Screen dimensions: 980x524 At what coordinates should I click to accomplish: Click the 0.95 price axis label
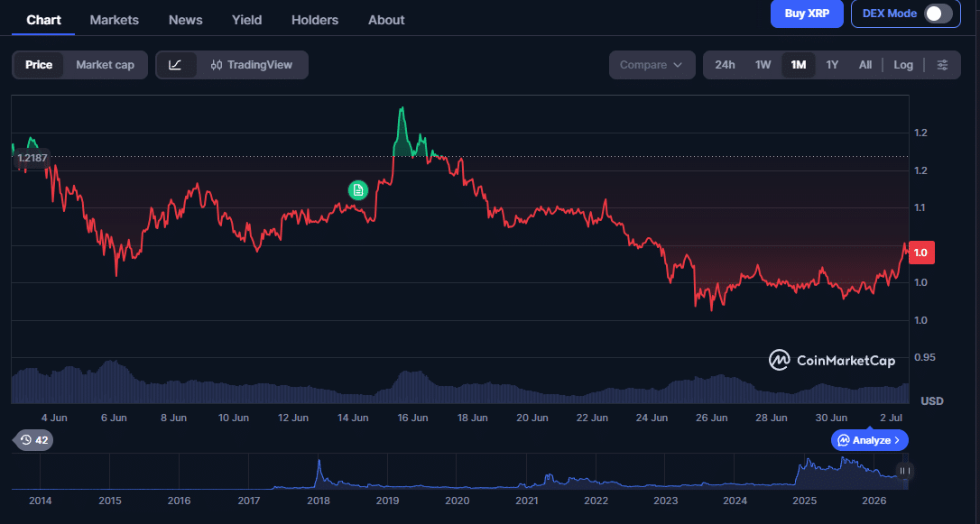point(925,358)
